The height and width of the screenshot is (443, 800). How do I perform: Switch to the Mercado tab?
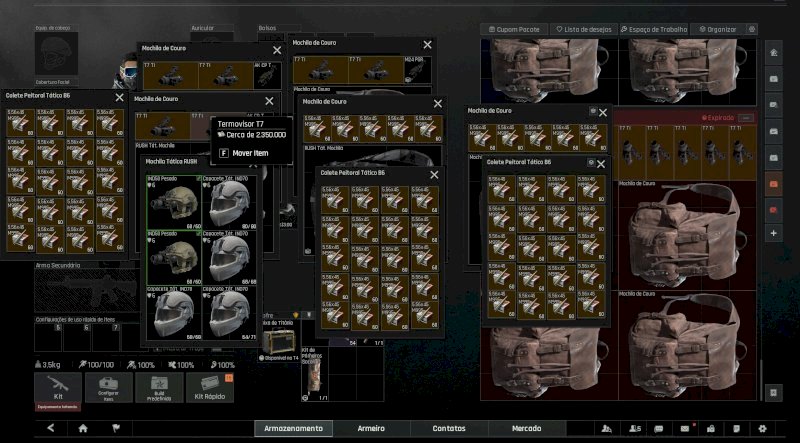pos(527,428)
